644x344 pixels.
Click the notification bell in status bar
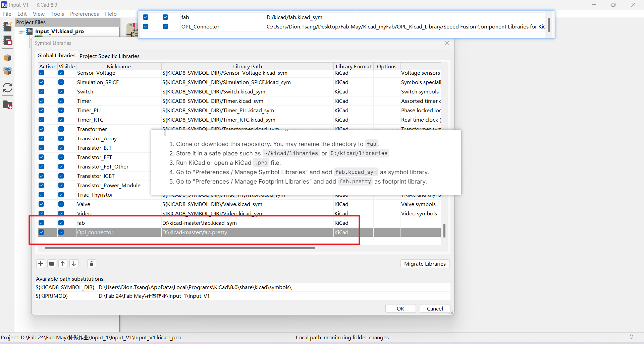[x=632, y=337]
